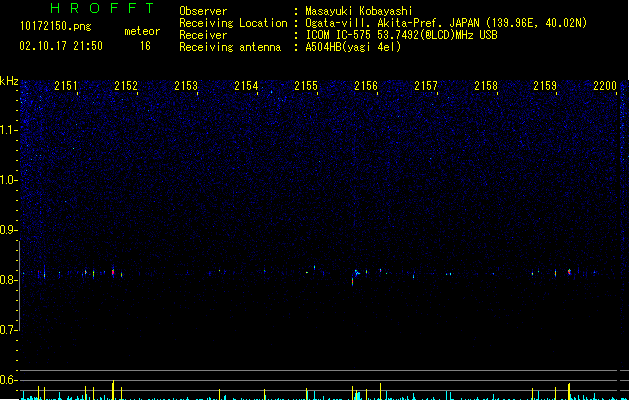The image size is (629, 400).
Task: Click the 1.1 kHz axis label
Action: pos(8,130)
